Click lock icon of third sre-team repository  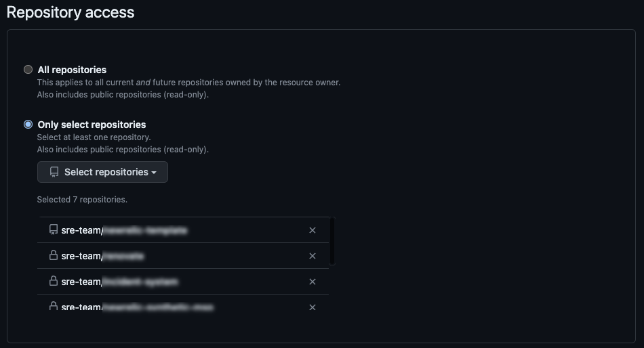click(x=54, y=281)
